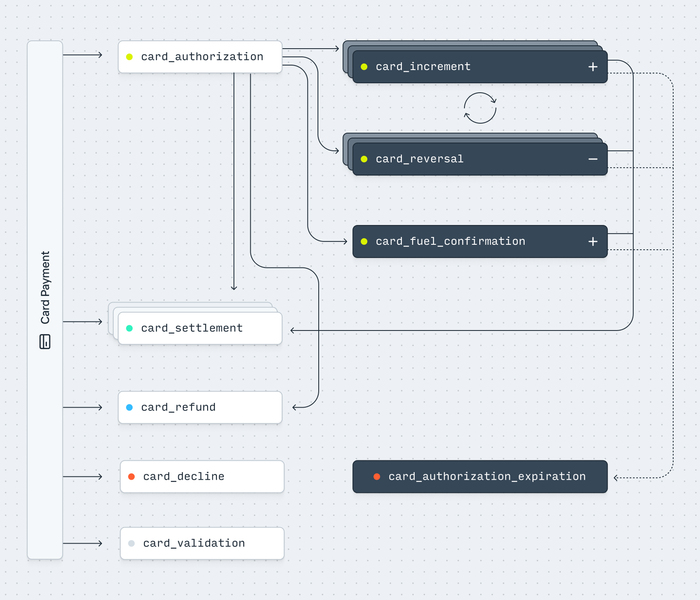Image resolution: width=700 pixels, height=600 pixels.
Task: Expand the card_fuel_confirmation plus icon
Action: pyautogui.click(x=593, y=241)
